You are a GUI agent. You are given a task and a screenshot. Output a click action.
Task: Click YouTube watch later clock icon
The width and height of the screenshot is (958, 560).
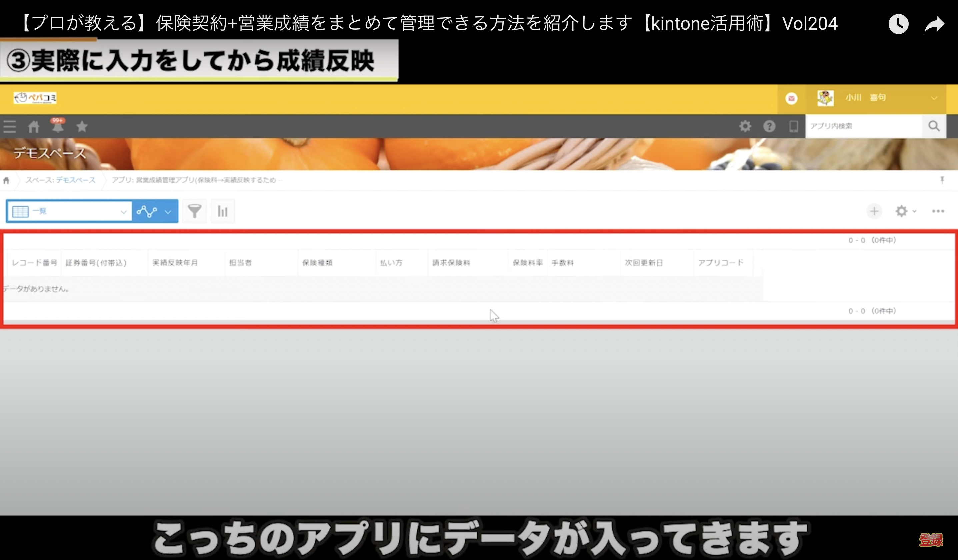pos(898,24)
